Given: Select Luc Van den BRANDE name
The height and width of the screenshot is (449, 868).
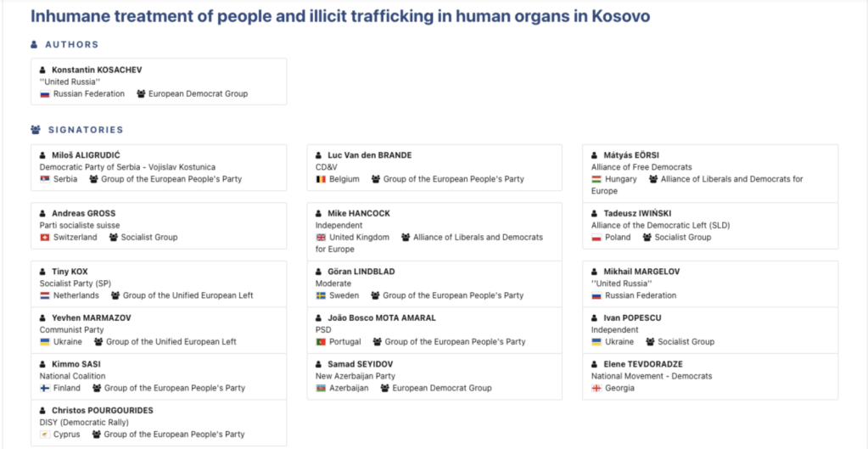Looking at the screenshot, I should (x=370, y=155).
